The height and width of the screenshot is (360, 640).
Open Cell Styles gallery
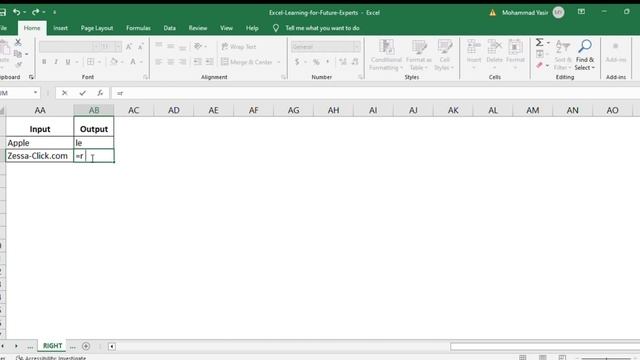point(444,55)
